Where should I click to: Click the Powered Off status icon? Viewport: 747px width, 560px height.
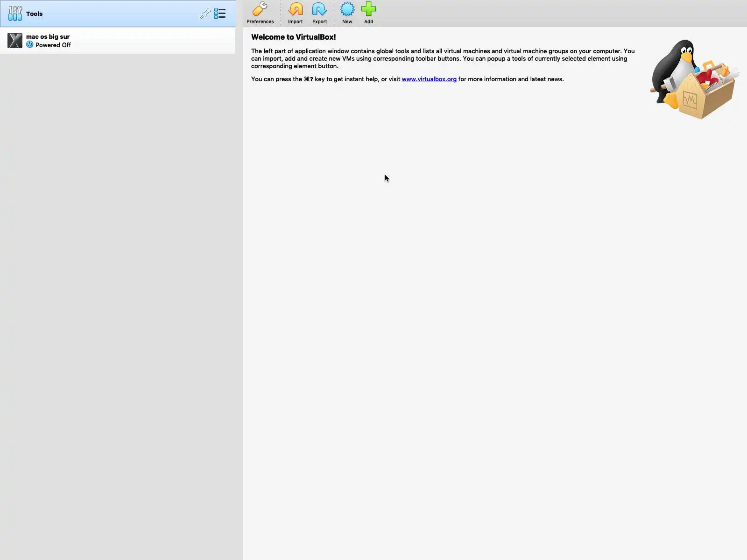[x=30, y=45]
